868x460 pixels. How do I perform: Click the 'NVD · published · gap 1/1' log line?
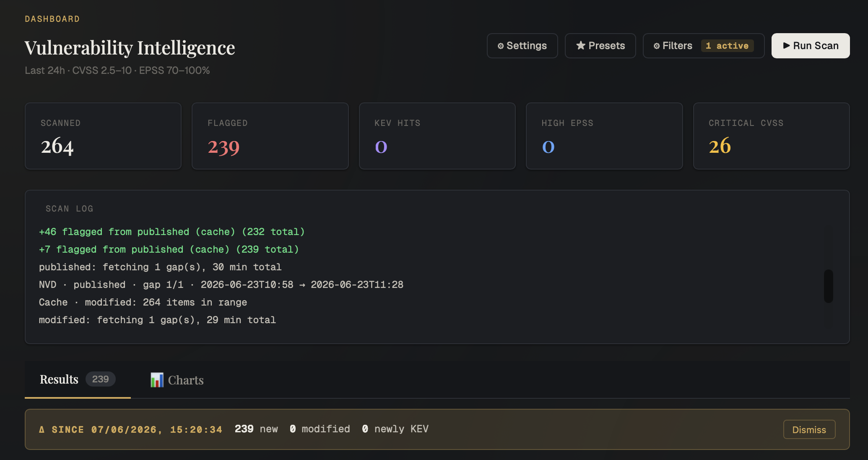[x=221, y=285]
